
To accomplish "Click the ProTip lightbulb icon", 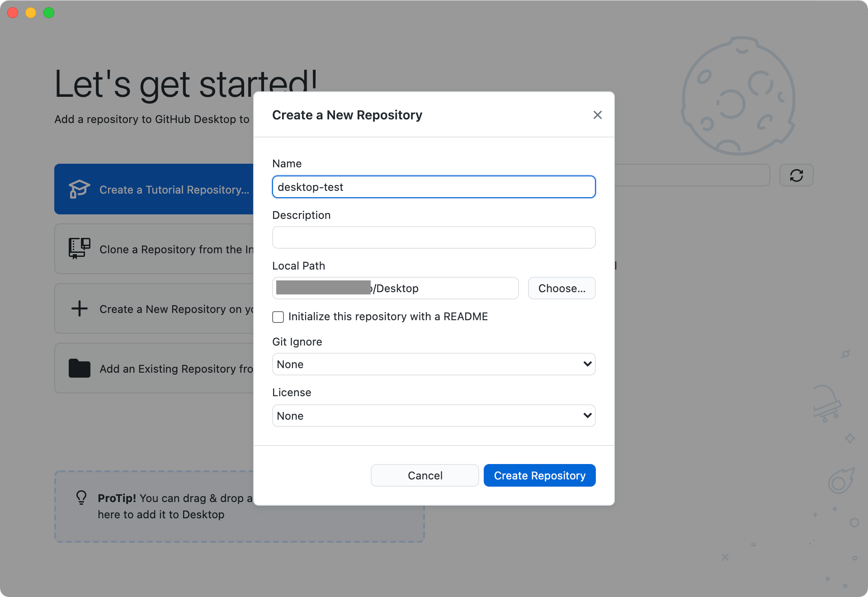I will (x=81, y=497).
